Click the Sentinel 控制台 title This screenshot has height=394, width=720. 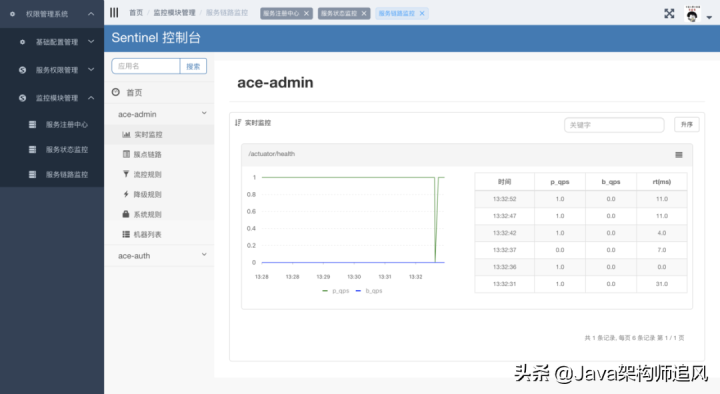(156, 38)
